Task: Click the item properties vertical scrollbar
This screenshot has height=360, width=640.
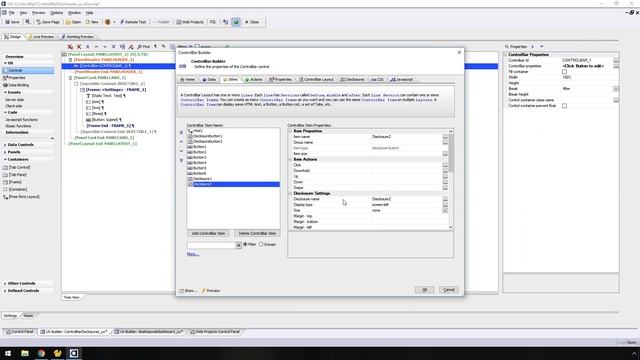Action: tap(451, 179)
